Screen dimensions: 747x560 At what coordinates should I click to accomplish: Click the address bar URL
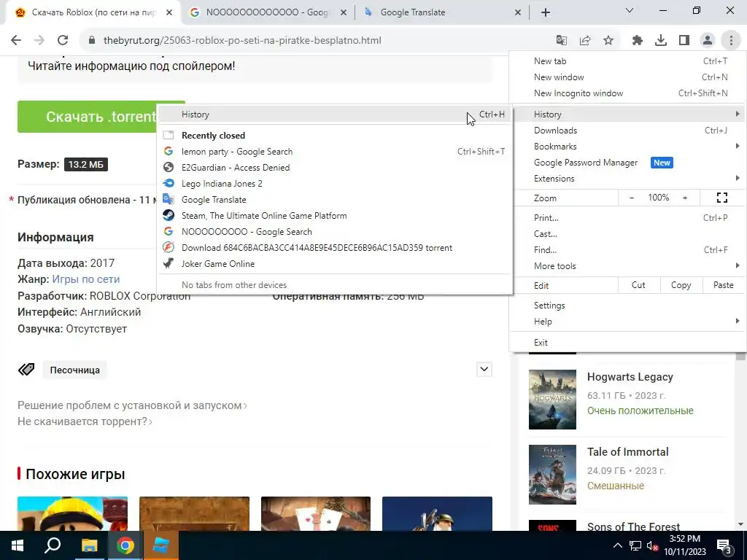click(242, 41)
